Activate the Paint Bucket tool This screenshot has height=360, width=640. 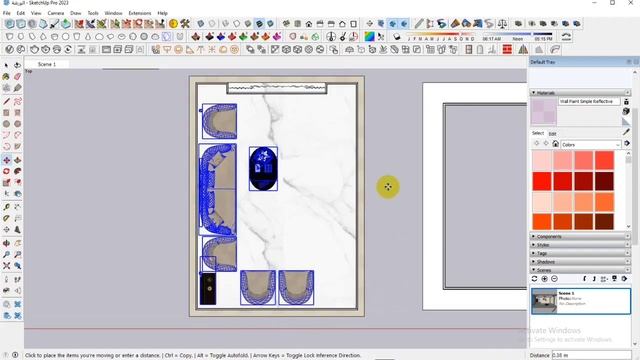click(x=6, y=76)
